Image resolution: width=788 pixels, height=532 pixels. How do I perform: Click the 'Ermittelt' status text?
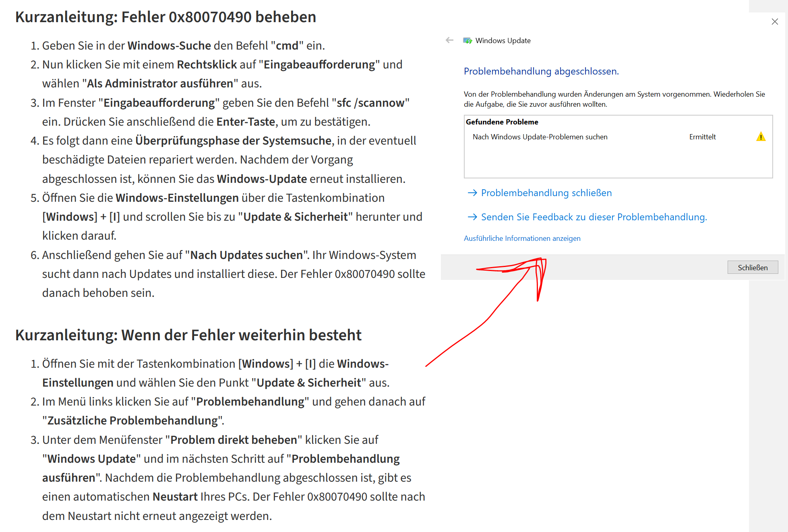coord(702,137)
